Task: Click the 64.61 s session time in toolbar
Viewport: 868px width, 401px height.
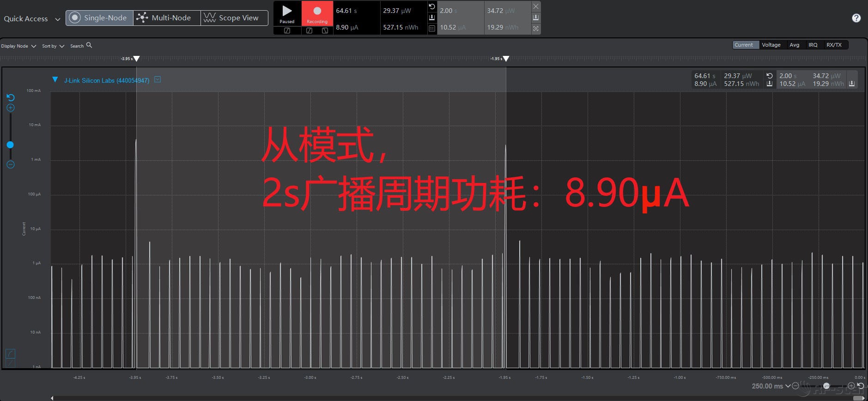Action: pos(346,11)
